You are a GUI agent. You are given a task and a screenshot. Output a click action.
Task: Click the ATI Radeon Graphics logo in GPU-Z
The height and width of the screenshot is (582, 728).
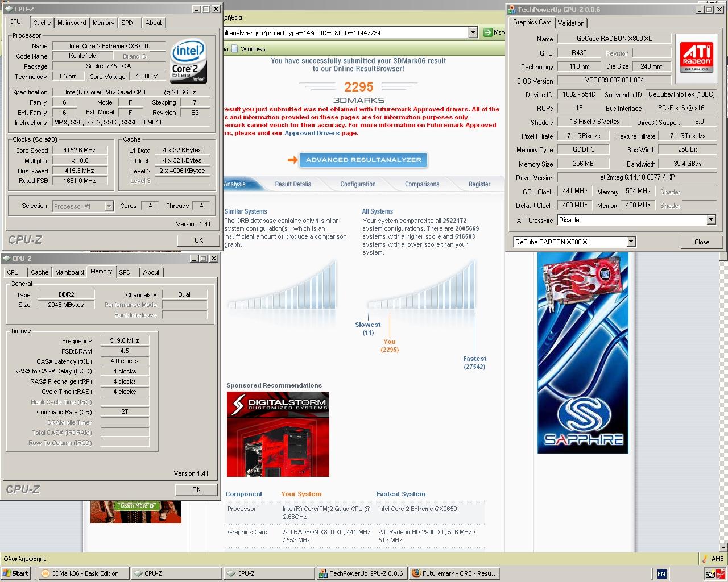696,57
